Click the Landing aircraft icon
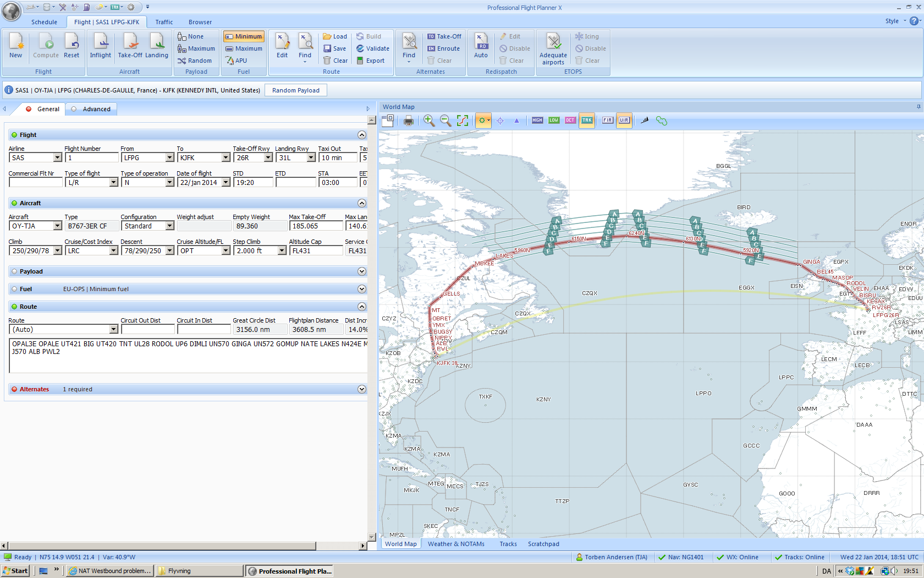Screen dimensions: 924x578 157,46
